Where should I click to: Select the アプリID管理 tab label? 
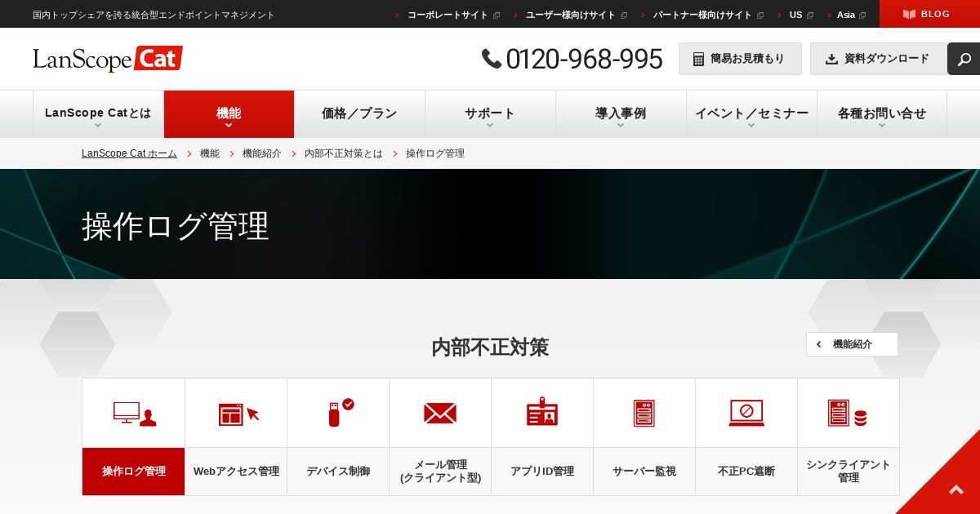pyautogui.click(x=542, y=472)
